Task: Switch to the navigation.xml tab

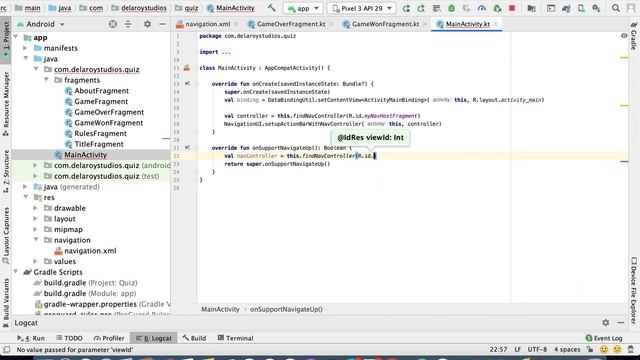Action: coord(207,24)
